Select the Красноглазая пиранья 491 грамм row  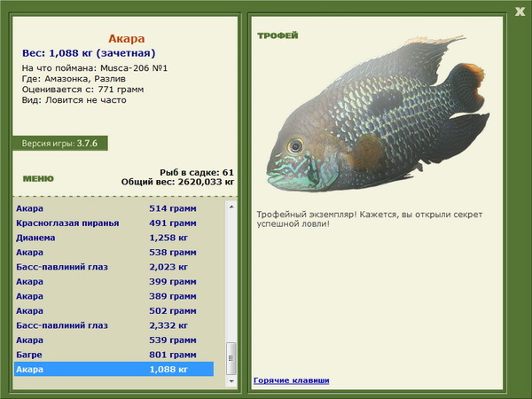113,223
